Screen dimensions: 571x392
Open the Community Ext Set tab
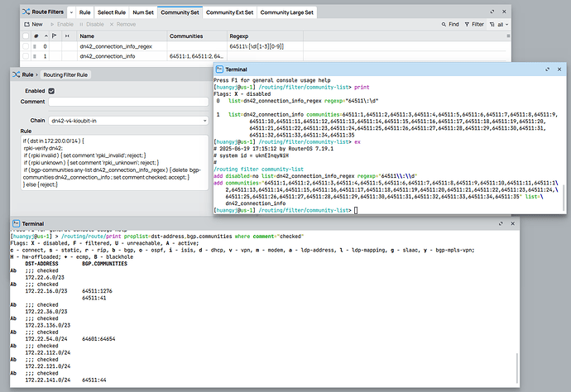[x=229, y=12]
